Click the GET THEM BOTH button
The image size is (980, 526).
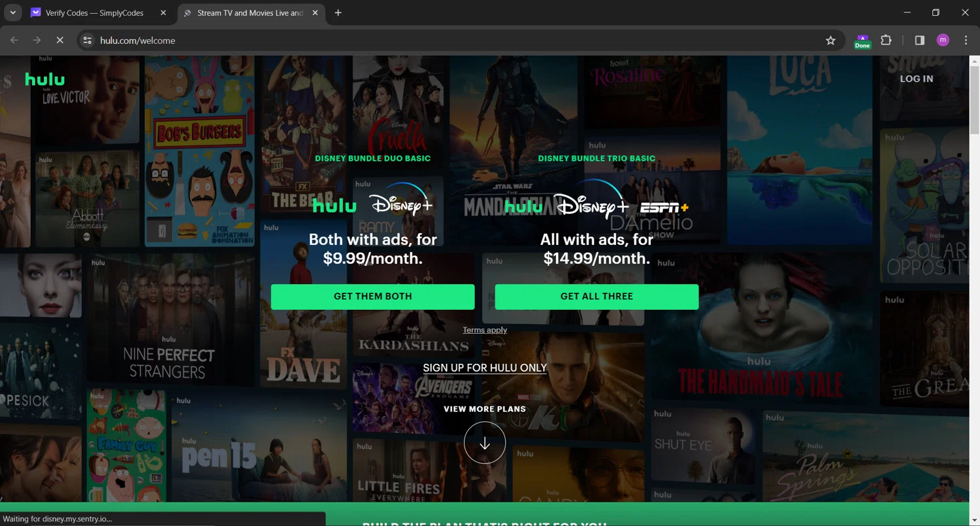click(x=372, y=297)
